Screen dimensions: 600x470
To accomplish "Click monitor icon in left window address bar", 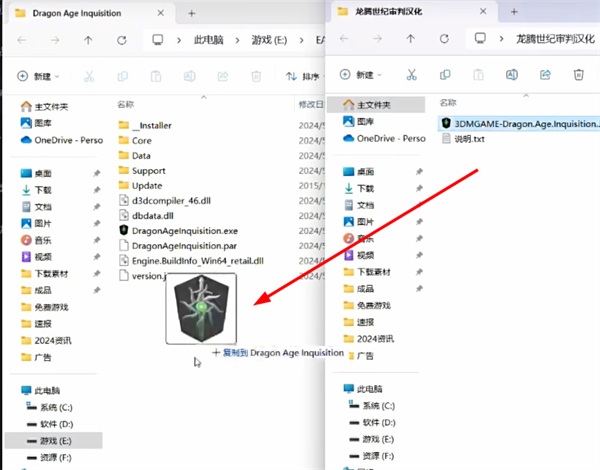I will point(158,40).
